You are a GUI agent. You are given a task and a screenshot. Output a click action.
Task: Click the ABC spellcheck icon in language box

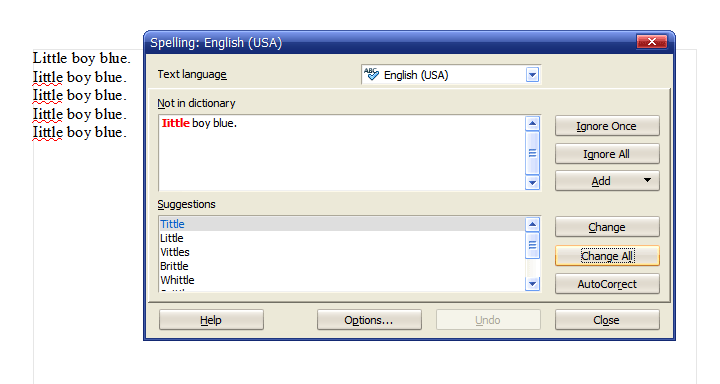point(371,74)
